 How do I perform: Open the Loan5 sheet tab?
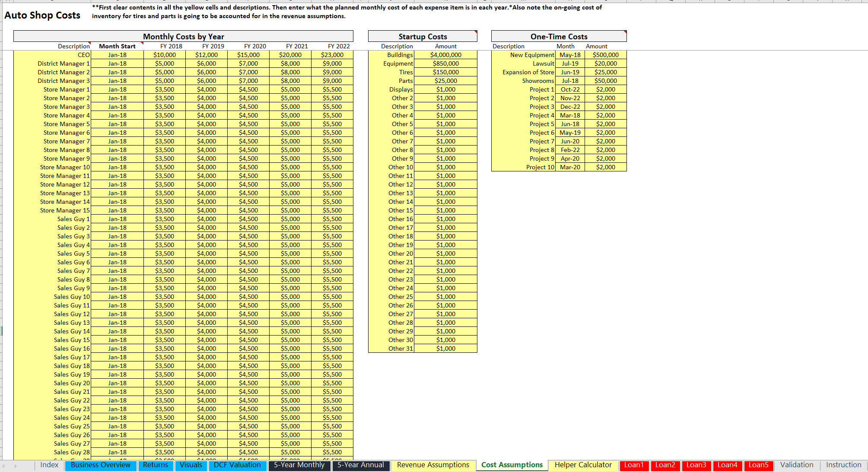[x=758, y=465]
